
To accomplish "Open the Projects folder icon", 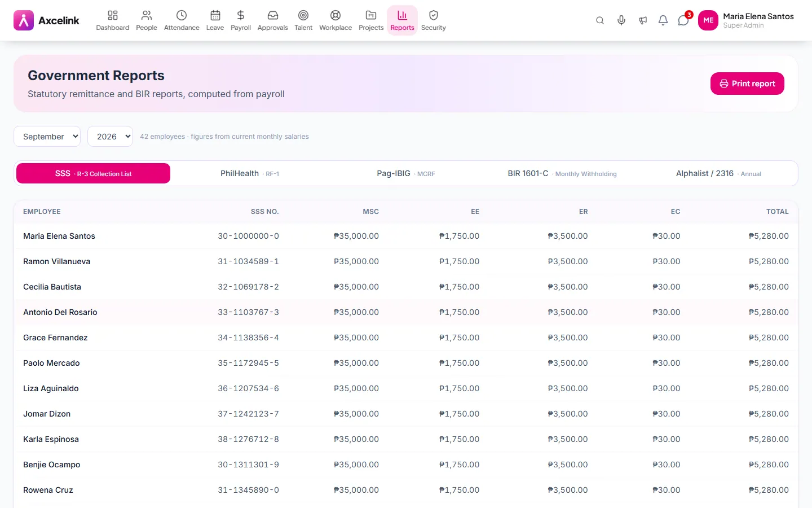I will pyautogui.click(x=371, y=15).
